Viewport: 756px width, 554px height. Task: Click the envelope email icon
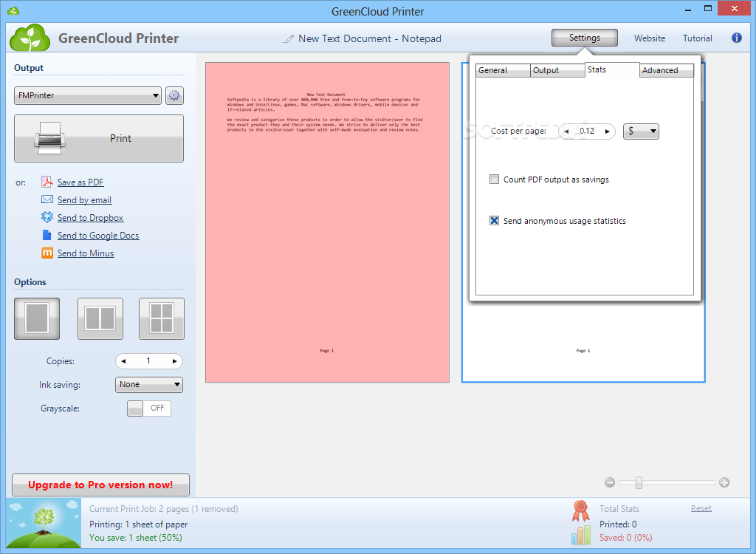(47, 199)
